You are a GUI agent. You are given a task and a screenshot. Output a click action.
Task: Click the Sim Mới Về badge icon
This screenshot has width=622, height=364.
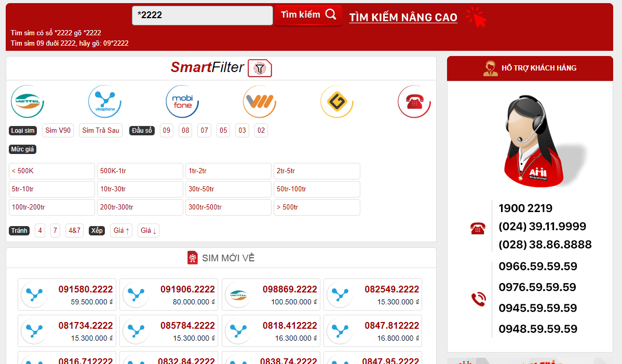tap(193, 258)
